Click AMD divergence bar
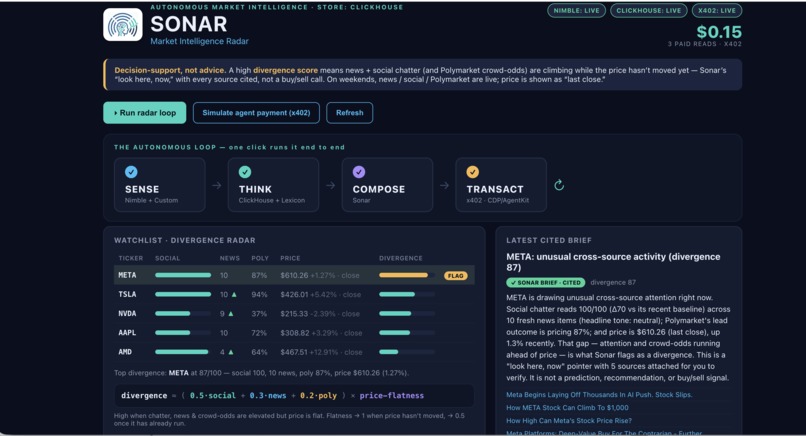 pyautogui.click(x=389, y=352)
